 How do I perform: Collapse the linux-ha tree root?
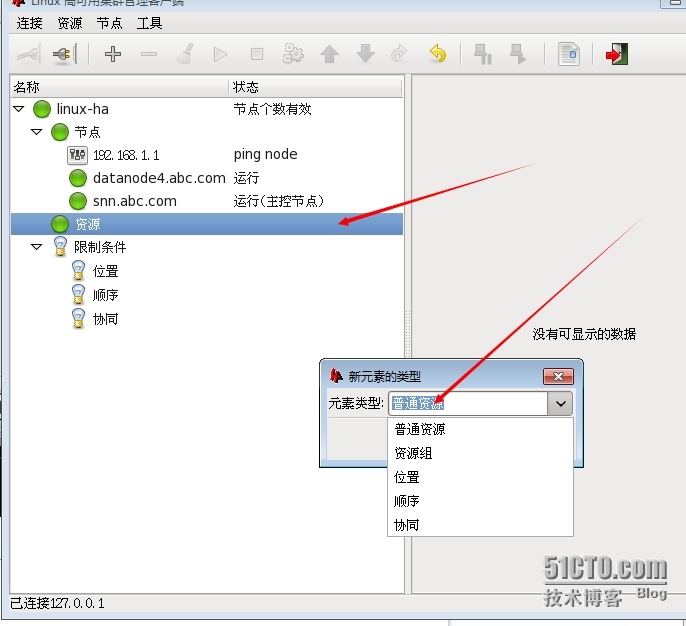pos(19,108)
